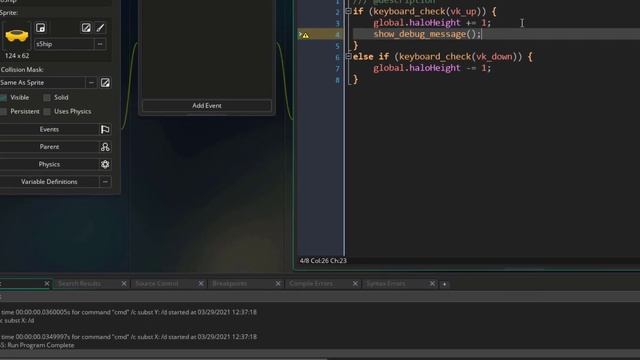This screenshot has width=640, height=360.
Task: Toggle the Persistent checkbox
Action: [4, 111]
